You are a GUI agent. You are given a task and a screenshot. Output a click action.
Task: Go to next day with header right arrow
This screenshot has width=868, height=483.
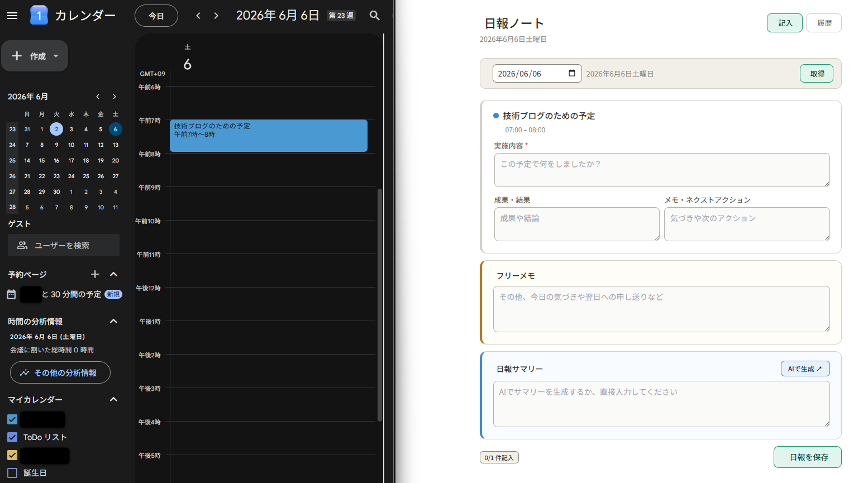point(216,16)
